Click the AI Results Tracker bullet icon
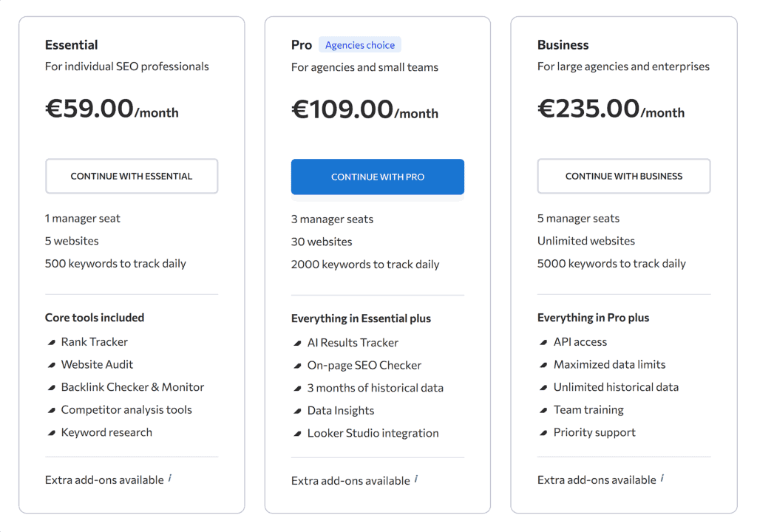Viewport: 757px width, 532px height. pos(297,343)
